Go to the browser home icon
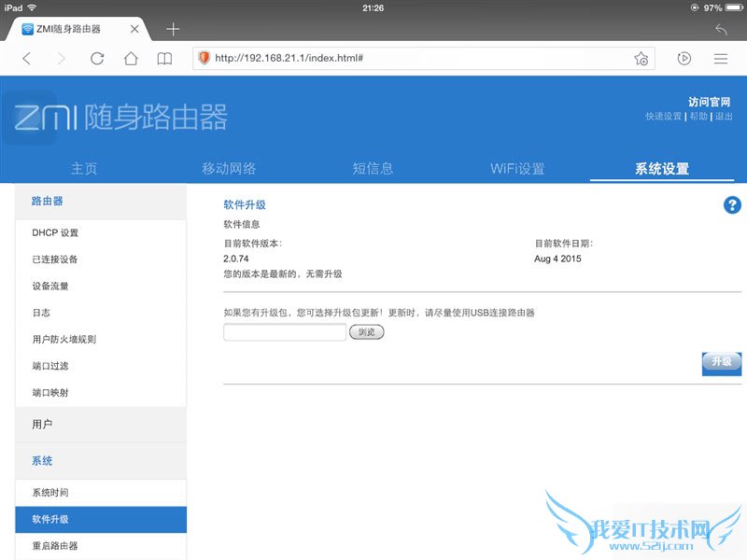747x560 pixels. [131, 58]
